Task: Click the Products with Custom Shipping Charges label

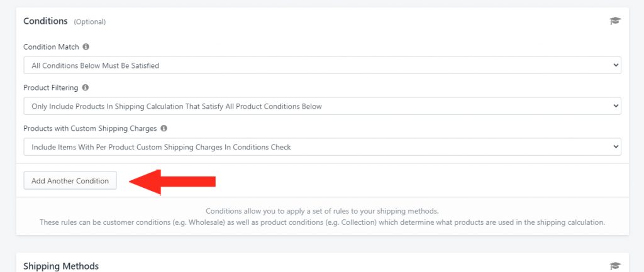Action: (90, 128)
